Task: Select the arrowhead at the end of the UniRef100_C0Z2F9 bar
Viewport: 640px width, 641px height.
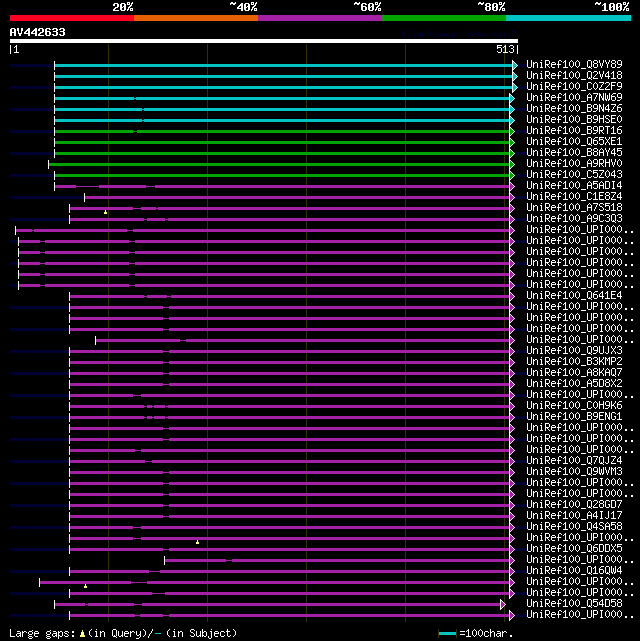Action: point(515,87)
